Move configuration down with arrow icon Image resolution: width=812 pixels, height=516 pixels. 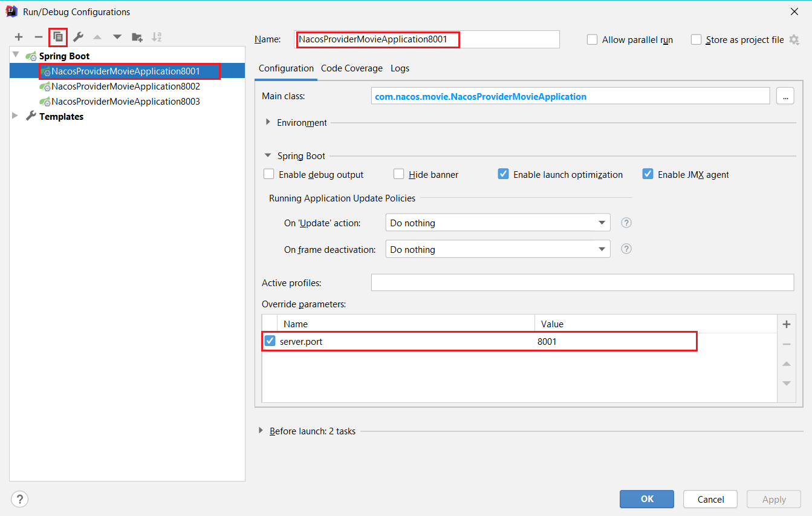pyautogui.click(x=117, y=37)
